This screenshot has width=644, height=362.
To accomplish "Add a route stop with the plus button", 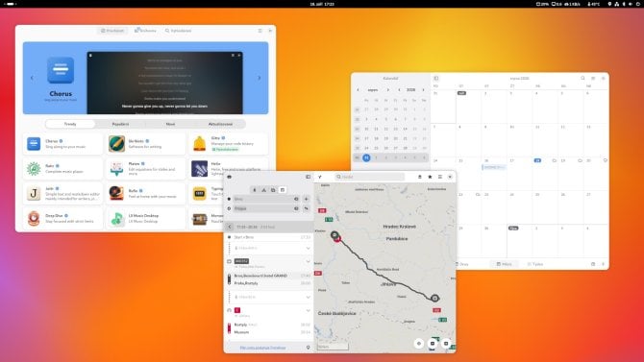I will click(306, 199).
